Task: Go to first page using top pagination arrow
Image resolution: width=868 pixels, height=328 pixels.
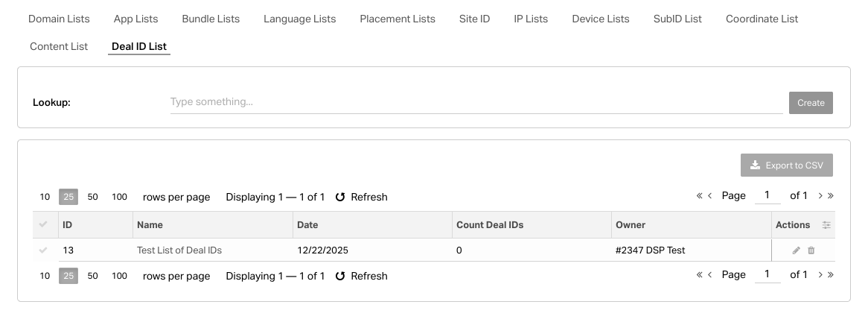Action: tap(699, 196)
